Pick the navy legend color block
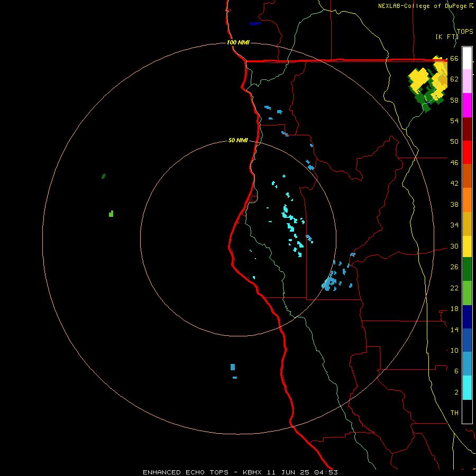Viewport: 476px width, 476px height. [467, 317]
